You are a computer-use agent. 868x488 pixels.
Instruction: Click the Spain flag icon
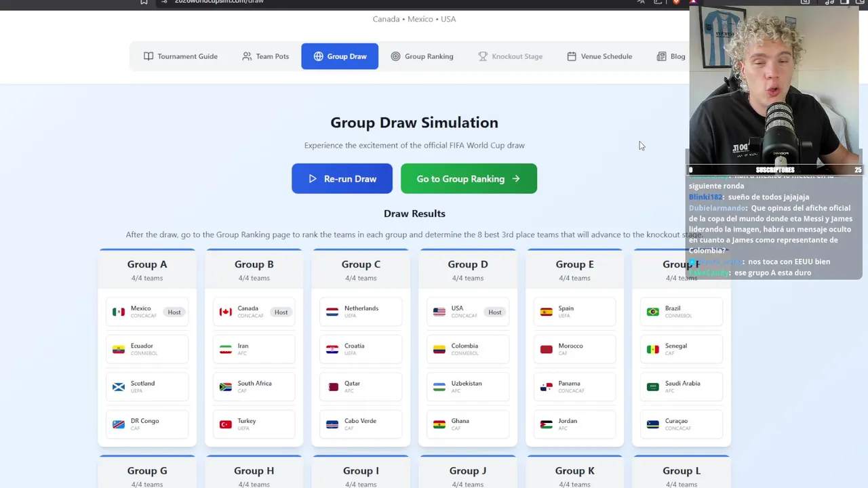coord(547,312)
